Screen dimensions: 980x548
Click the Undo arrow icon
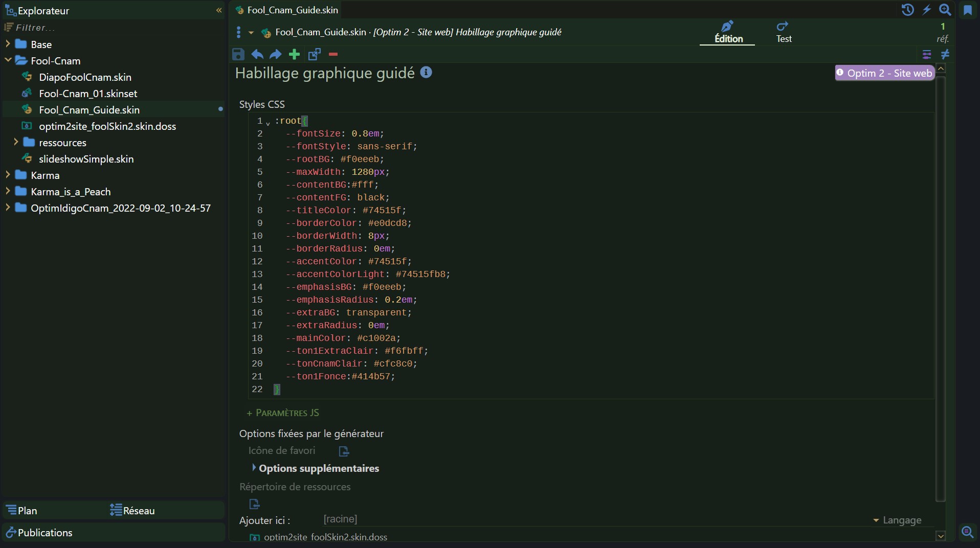point(257,54)
